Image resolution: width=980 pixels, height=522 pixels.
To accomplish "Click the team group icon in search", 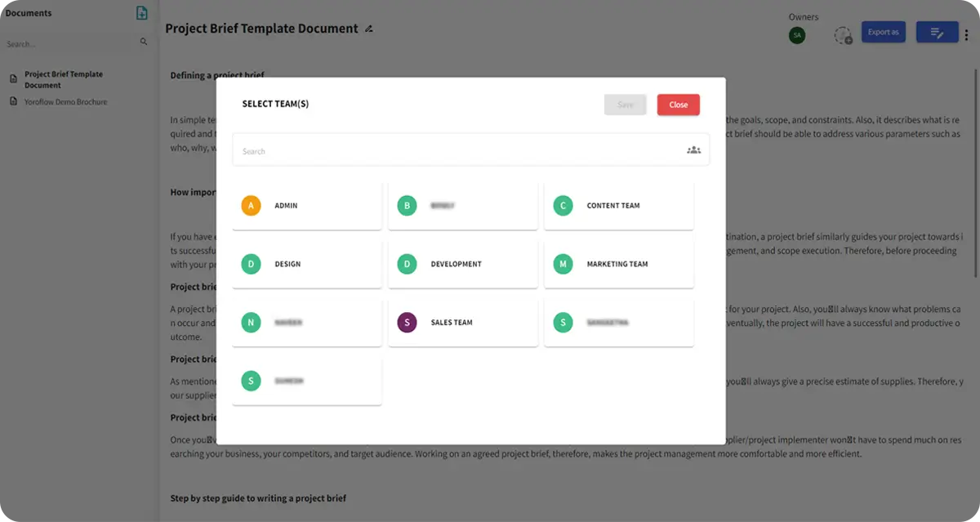I will pos(693,150).
